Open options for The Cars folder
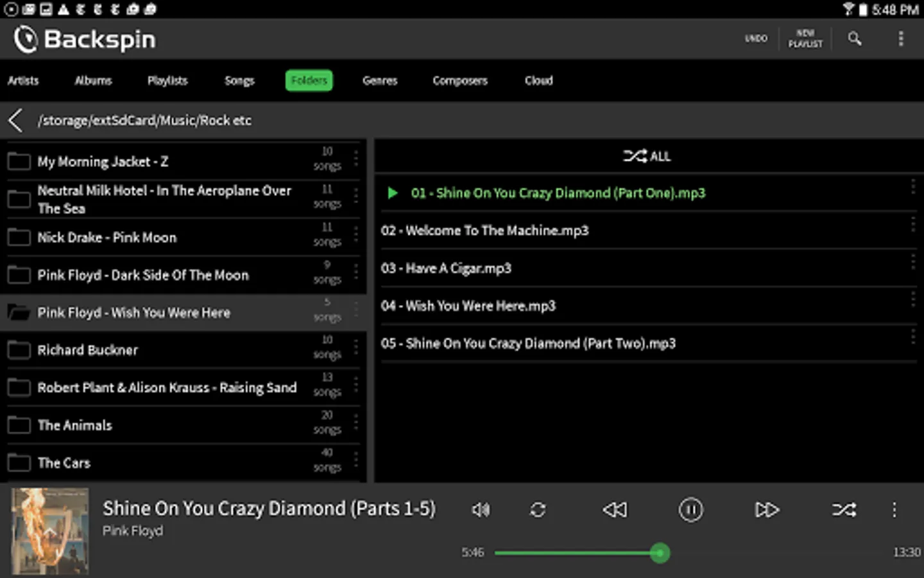Screen dimensions: 924x578 tap(356, 460)
